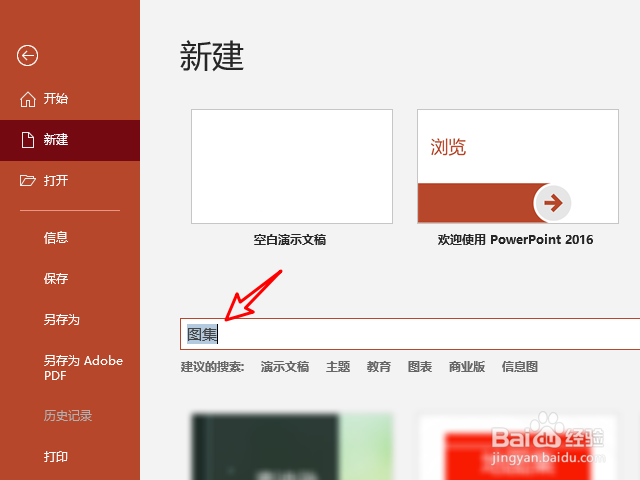Click the home icon beside 开始
The image size is (640, 480).
point(28,99)
